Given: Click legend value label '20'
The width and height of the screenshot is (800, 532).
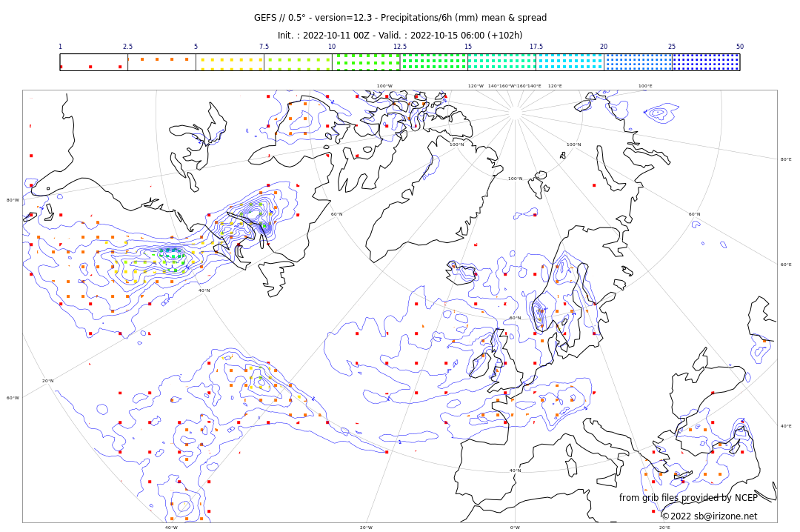Looking at the screenshot, I should (604, 47).
